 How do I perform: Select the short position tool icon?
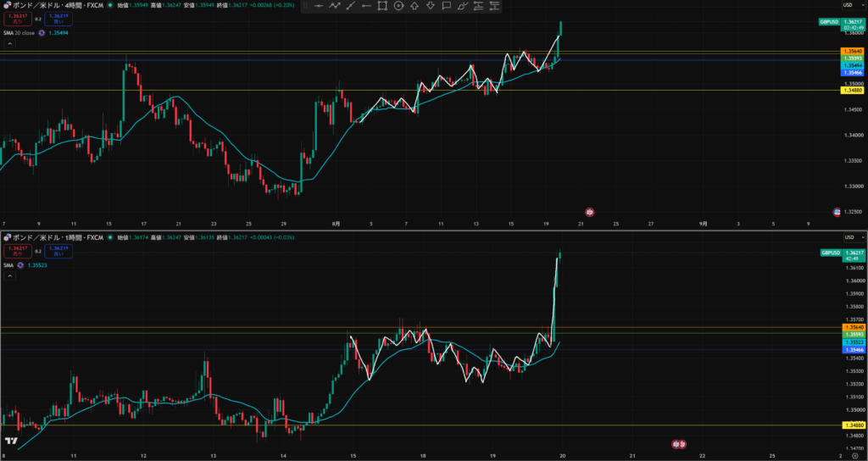click(494, 6)
